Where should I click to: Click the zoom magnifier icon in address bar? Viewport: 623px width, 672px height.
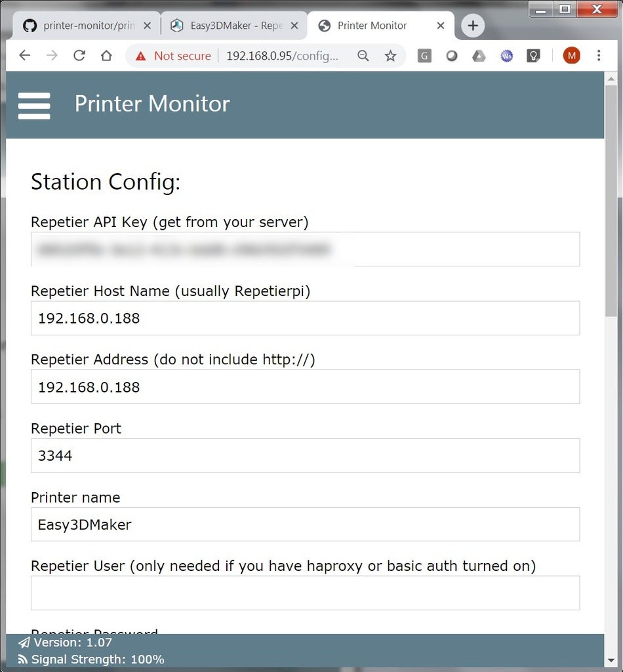point(363,56)
